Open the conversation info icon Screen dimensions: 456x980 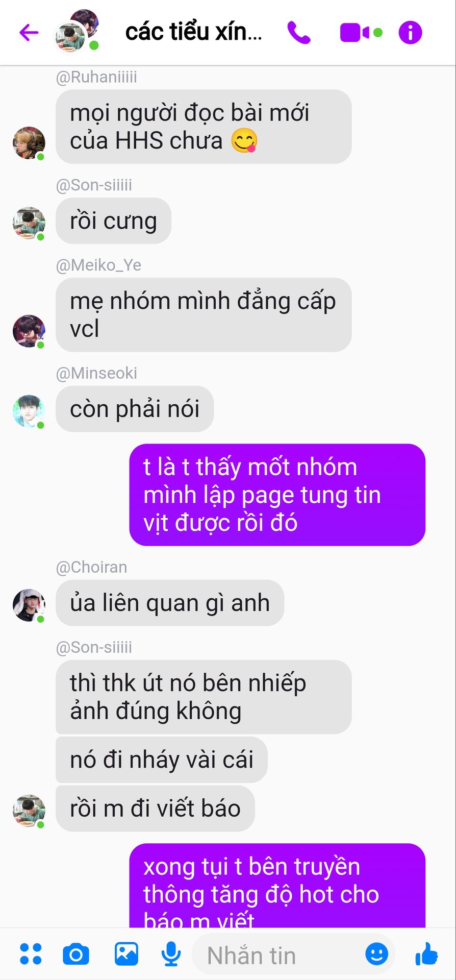click(411, 33)
